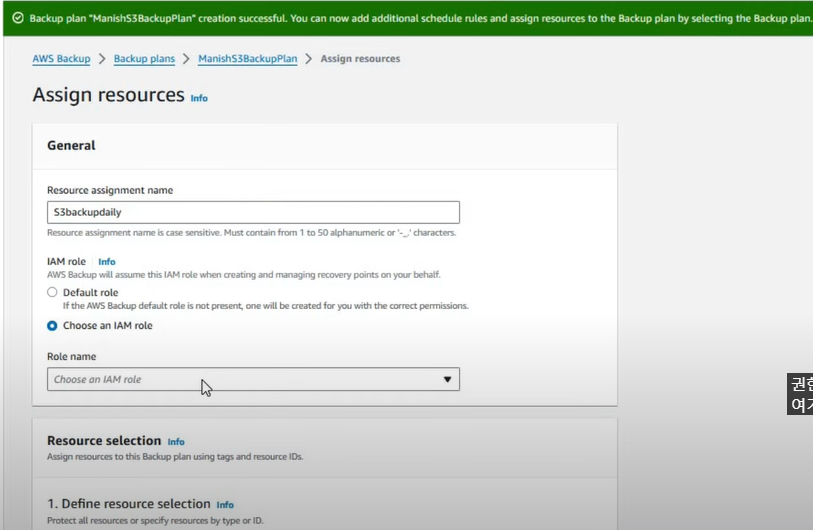Click the success checkmark icon in banner
The height and width of the screenshot is (530, 813).
[18, 18]
